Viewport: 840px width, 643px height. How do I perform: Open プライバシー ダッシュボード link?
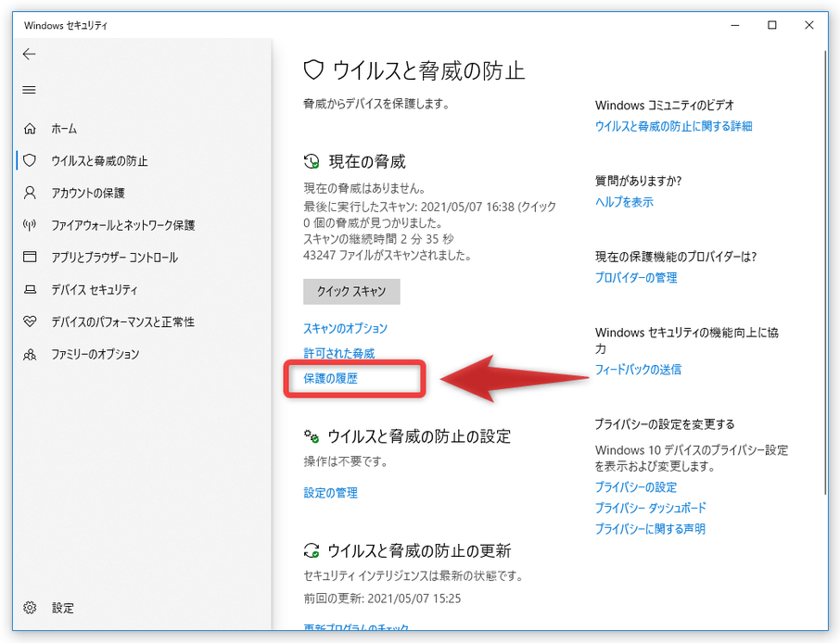[x=650, y=508]
